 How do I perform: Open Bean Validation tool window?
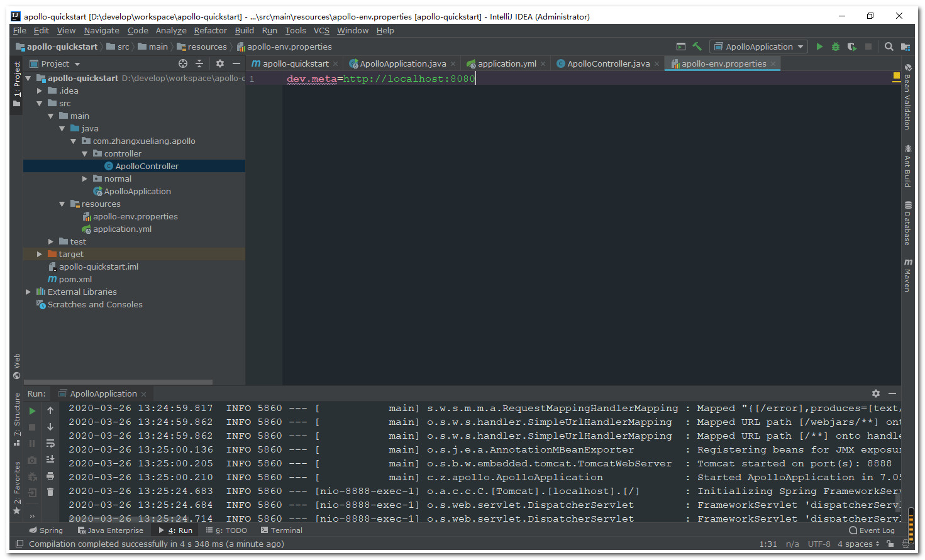908,97
